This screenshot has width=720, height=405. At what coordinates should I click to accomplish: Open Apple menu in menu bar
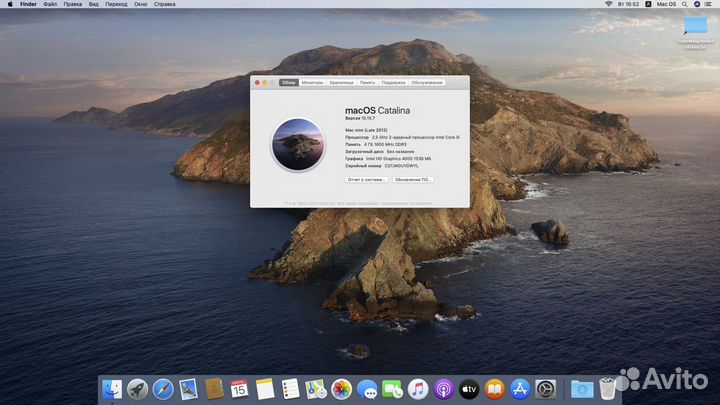[10, 4]
